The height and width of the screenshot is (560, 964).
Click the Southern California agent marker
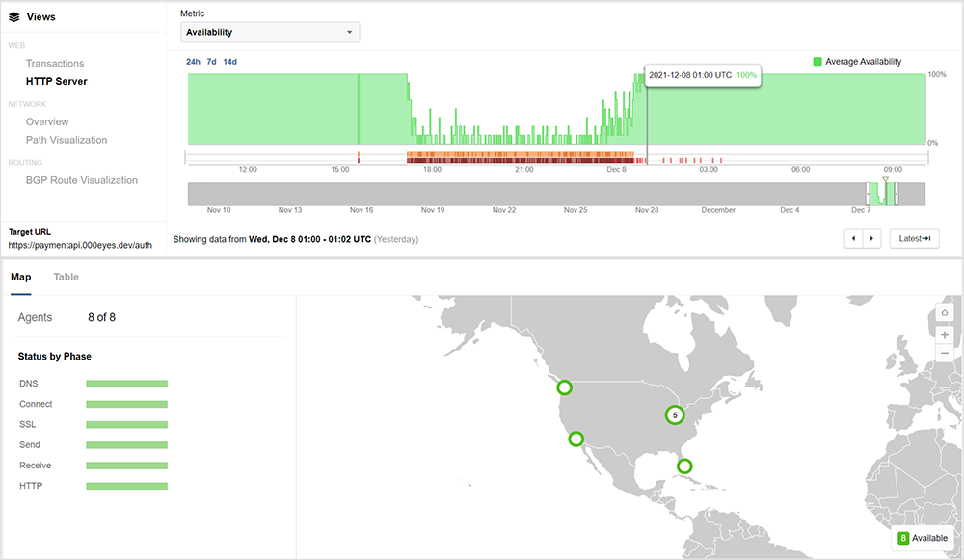coord(576,439)
